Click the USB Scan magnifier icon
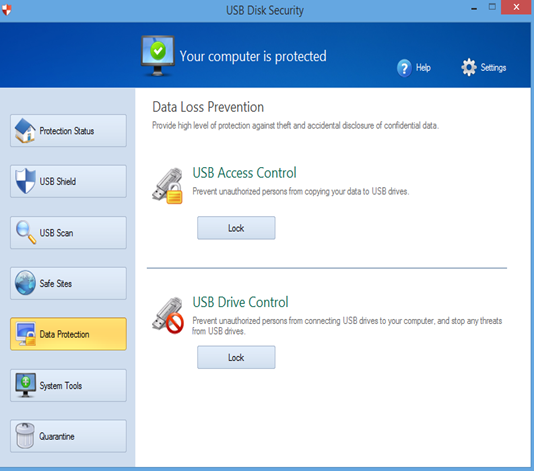The height and width of the screenshot is (471, 534). [x=26, y=232]
